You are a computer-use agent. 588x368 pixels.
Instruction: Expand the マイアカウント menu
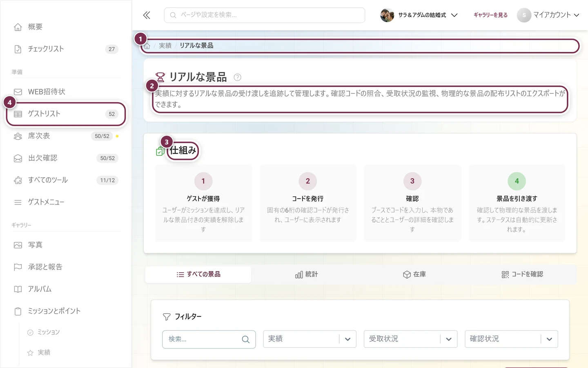pyautogui.click(x=548, y=15)
